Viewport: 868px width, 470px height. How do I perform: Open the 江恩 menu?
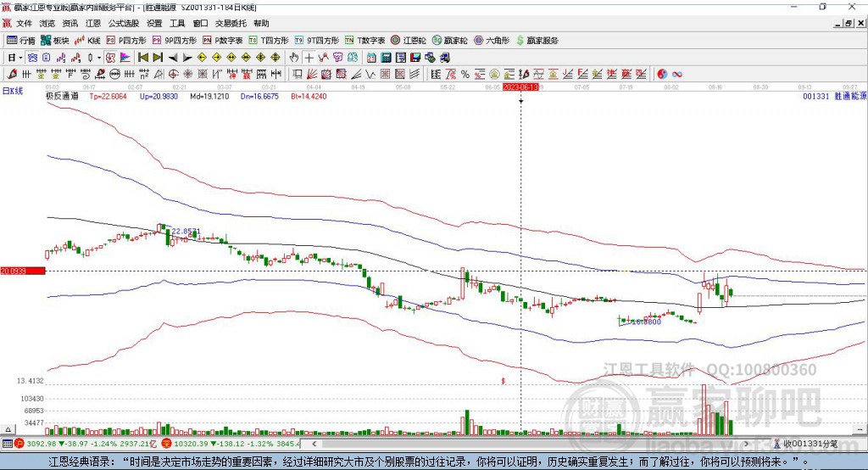[93, 23]
